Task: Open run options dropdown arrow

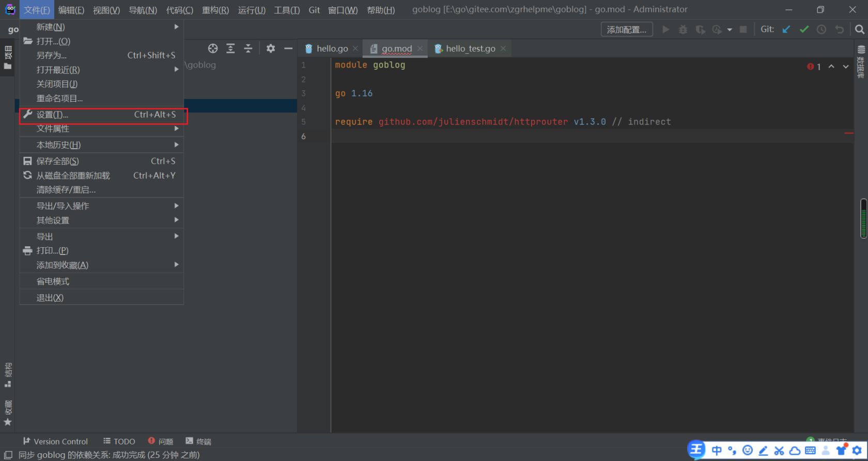Action: coord(729,29)
